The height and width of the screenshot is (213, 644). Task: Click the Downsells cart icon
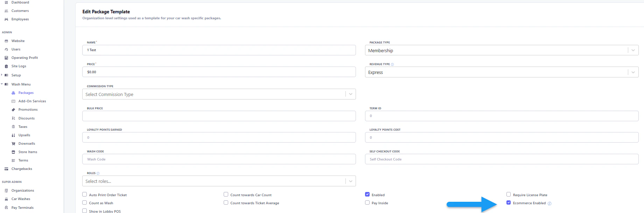pos(13,144)
